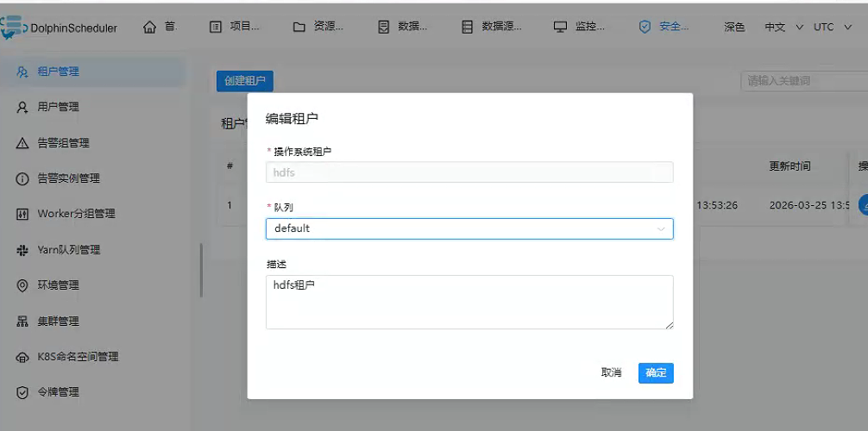Viewport: 868px width, 431px height.
Task: Click the 描述 textarea with hdfs租户
Action: [469, 302]
